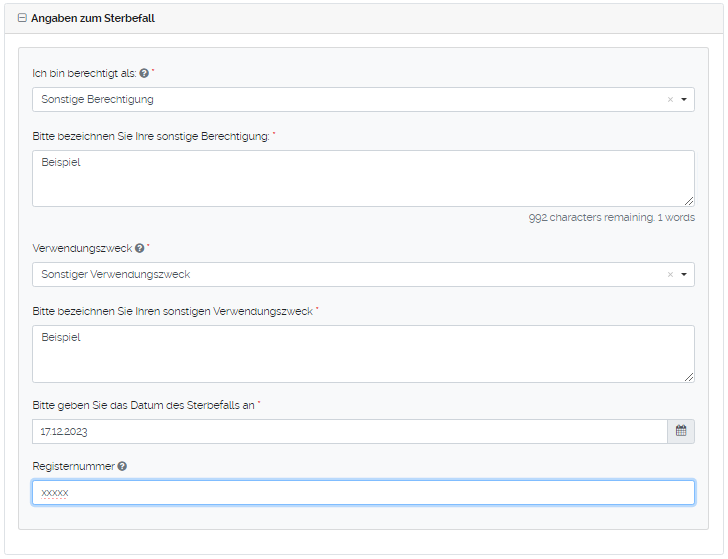728x559 pixels.
Task: Click into the Registernummer input field
Action: (363, 493)
